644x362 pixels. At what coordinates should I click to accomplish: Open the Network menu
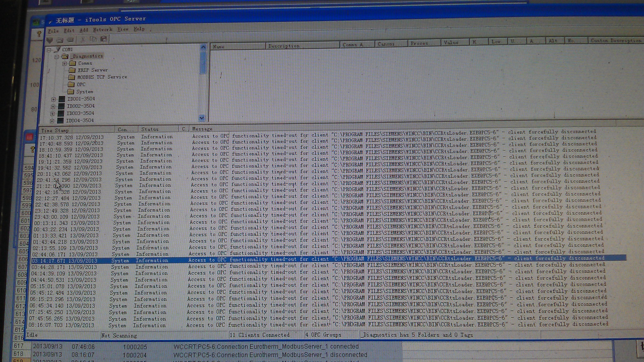coord(103,30)
